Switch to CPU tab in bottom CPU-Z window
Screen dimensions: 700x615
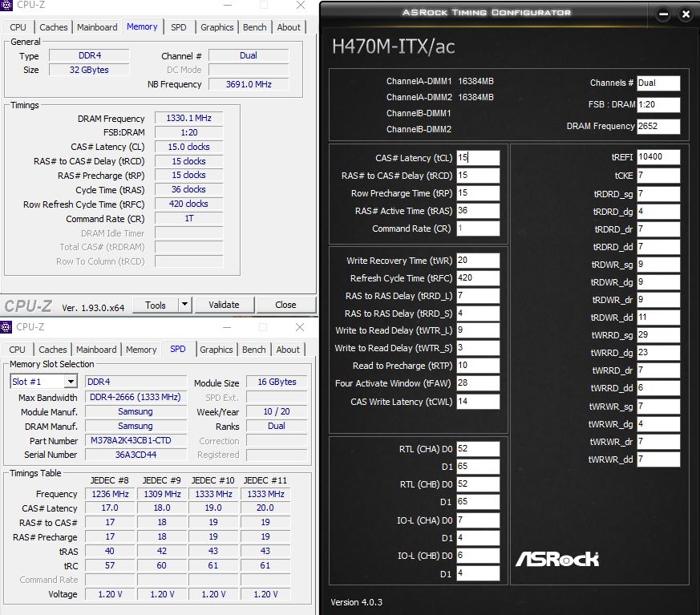(x=17, y=350)
